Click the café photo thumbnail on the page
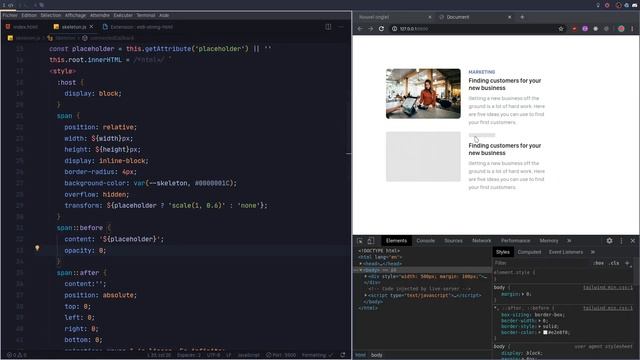Viewport: 640px width, 360px height. [423, 93]
